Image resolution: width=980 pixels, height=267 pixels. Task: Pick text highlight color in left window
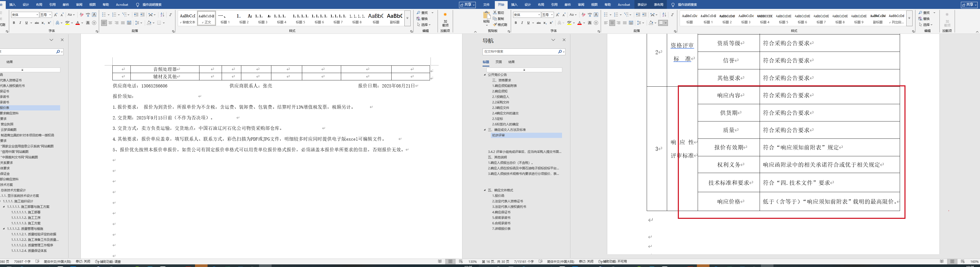click(x=67, y=23)
